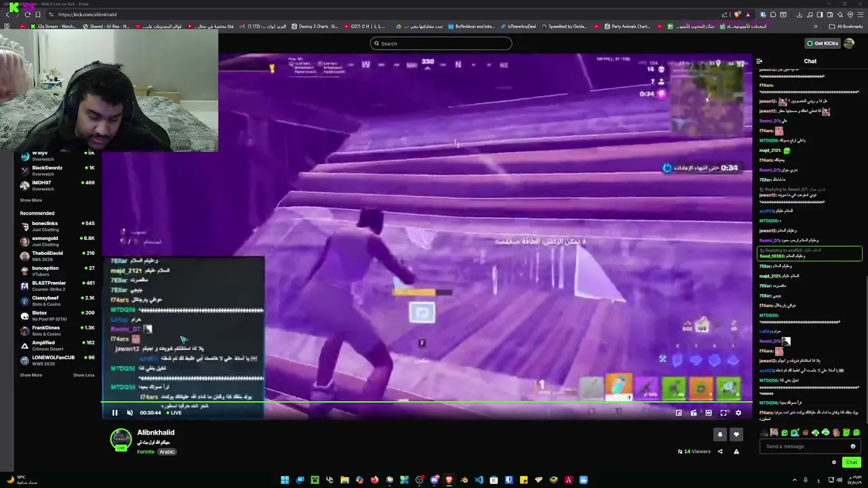868x488 pixels.
Task: Open the Bufferbloat and Internet bookmark
Action: (471, 26)
